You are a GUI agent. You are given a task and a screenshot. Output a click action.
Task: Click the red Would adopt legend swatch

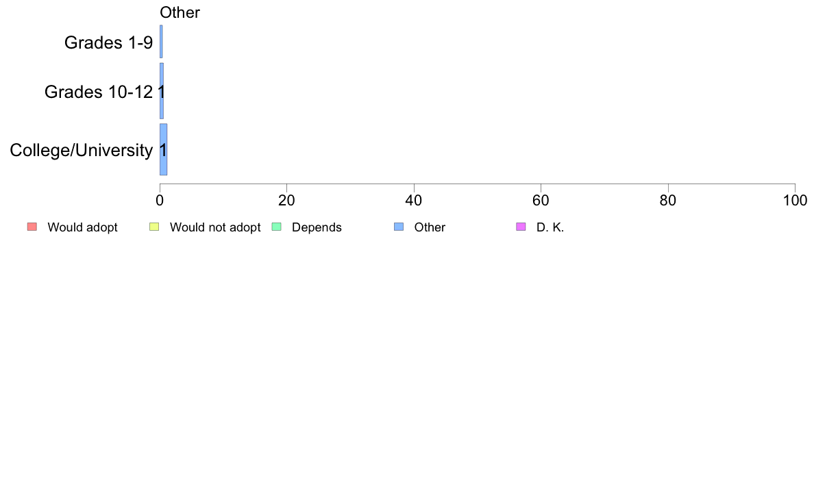point(32,227)
